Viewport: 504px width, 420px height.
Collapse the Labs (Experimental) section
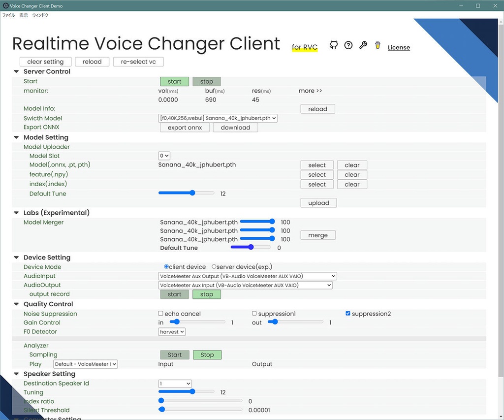coord(16,213)
